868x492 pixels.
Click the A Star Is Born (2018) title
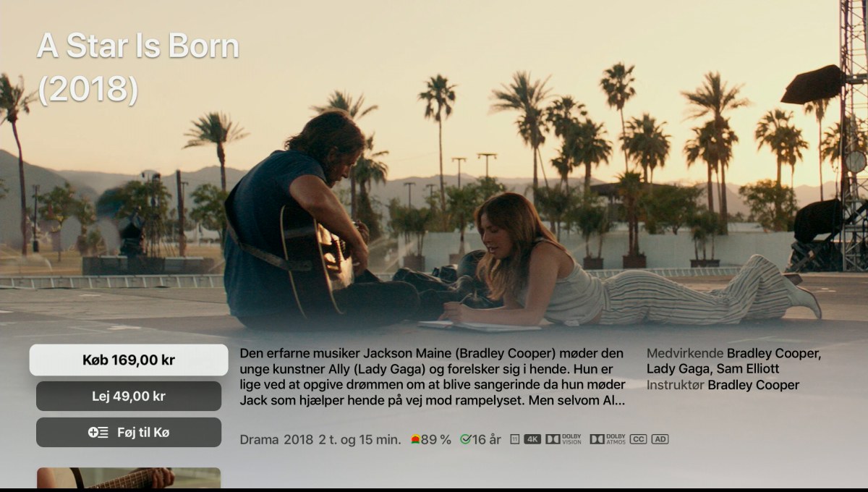137,67
